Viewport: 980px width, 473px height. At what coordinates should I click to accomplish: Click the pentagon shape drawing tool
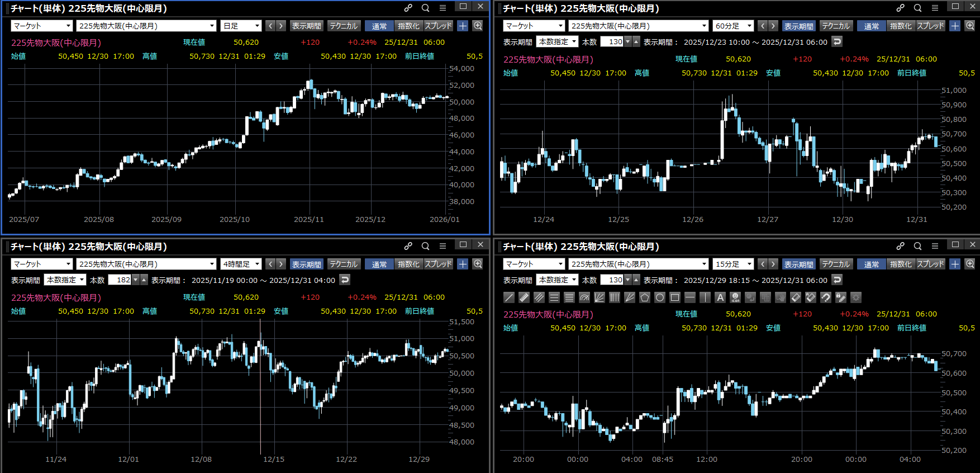pyautogui.click(x=645, y=297)
